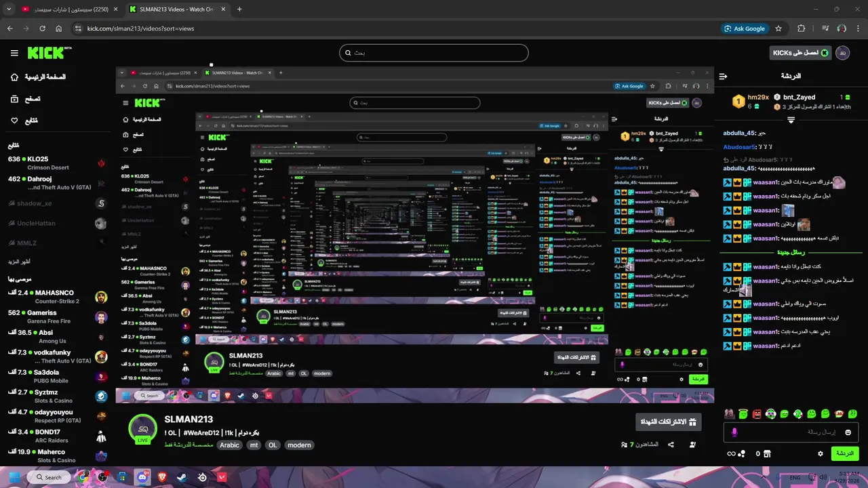Click the Arabic tag under the stream title
Screen dimensions: 868x488
[x=229, y=445]
